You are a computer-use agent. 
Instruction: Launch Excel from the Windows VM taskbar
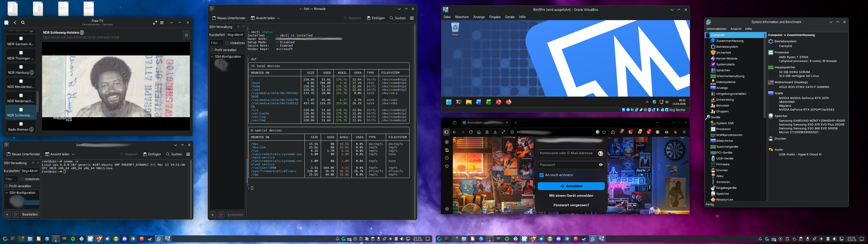pos(488,102)
